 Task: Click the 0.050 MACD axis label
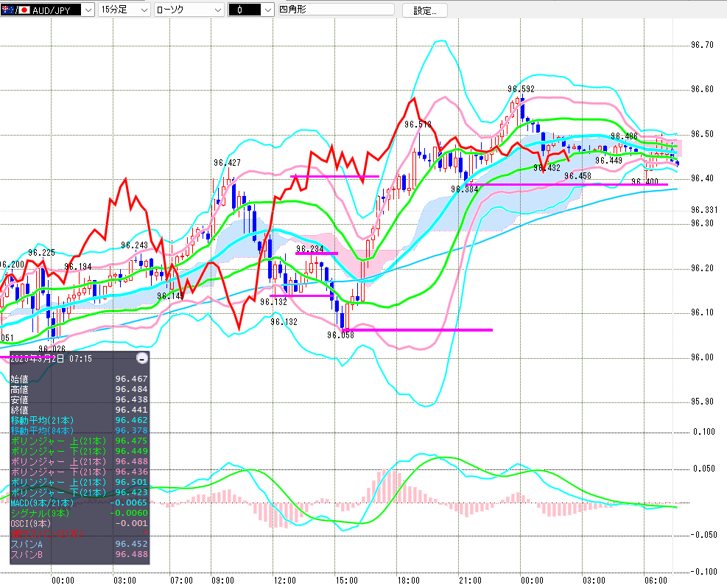pyautogui.click(x=704, y=469)
